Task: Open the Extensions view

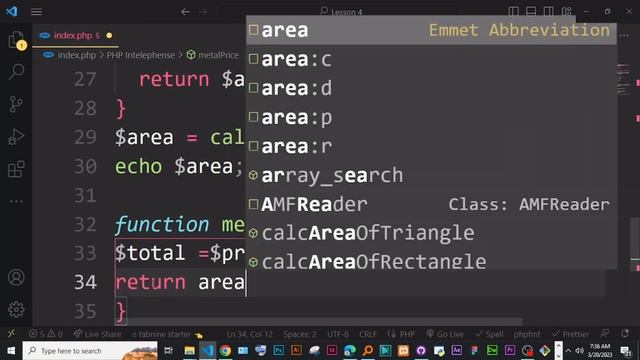Action: pos(16,169)
